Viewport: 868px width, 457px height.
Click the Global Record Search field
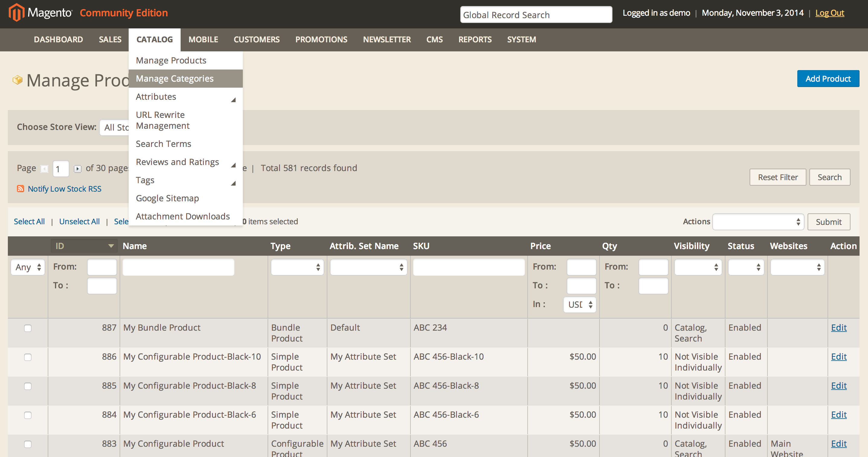coord(536,15)
